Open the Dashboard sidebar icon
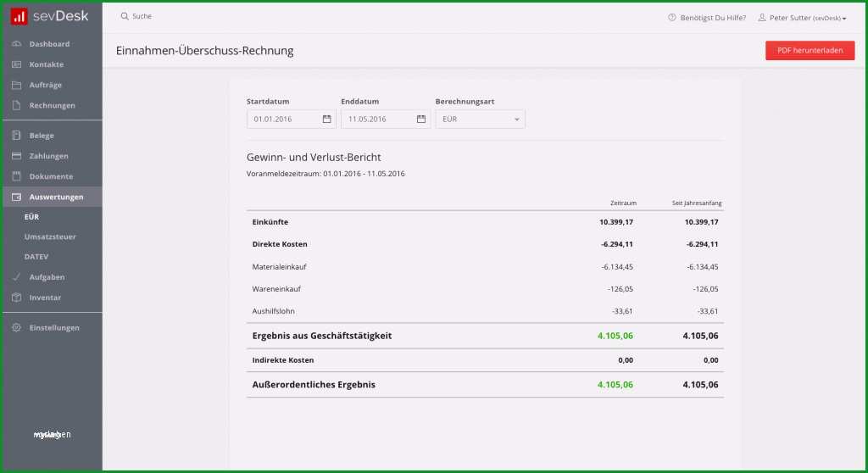This screenshot has height=473, width=868. pos(17,44)
